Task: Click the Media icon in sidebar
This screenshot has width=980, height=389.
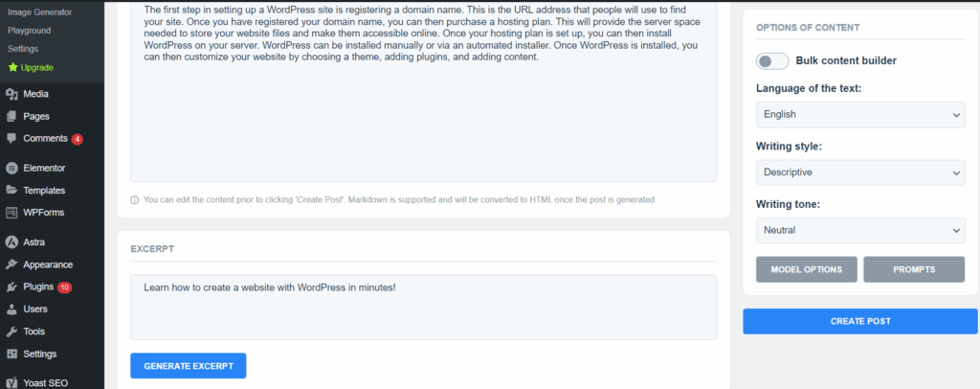Action: [x=11, y=95]
